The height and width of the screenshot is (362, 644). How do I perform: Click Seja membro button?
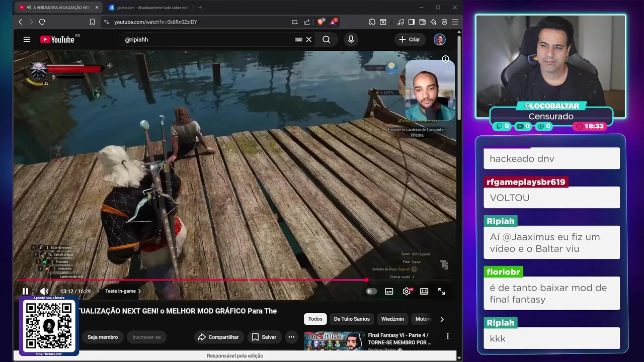pos(103,337)
